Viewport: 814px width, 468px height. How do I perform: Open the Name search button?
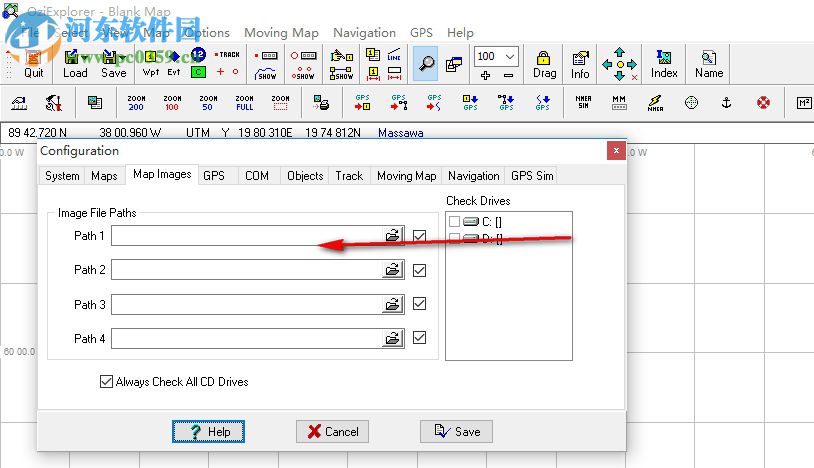[709, 64]
